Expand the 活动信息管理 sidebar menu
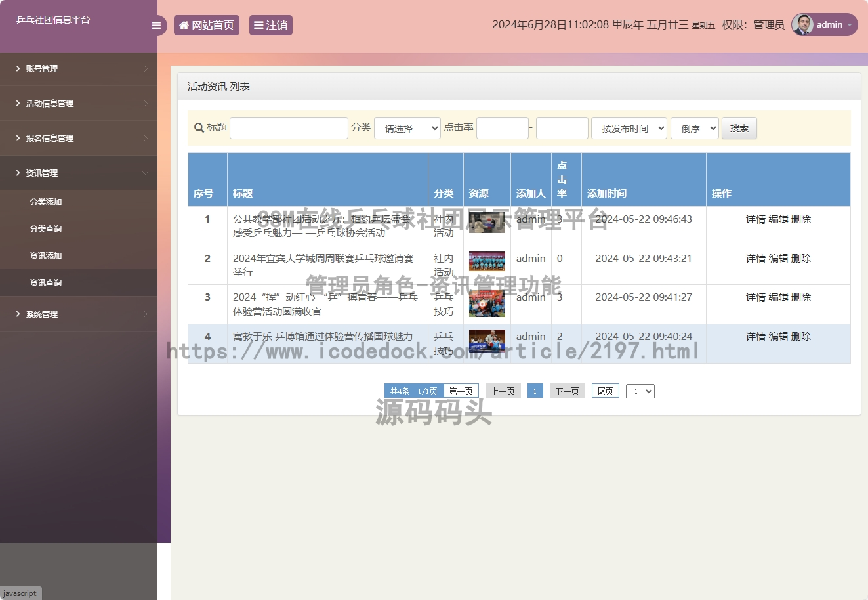 point(79,103)
